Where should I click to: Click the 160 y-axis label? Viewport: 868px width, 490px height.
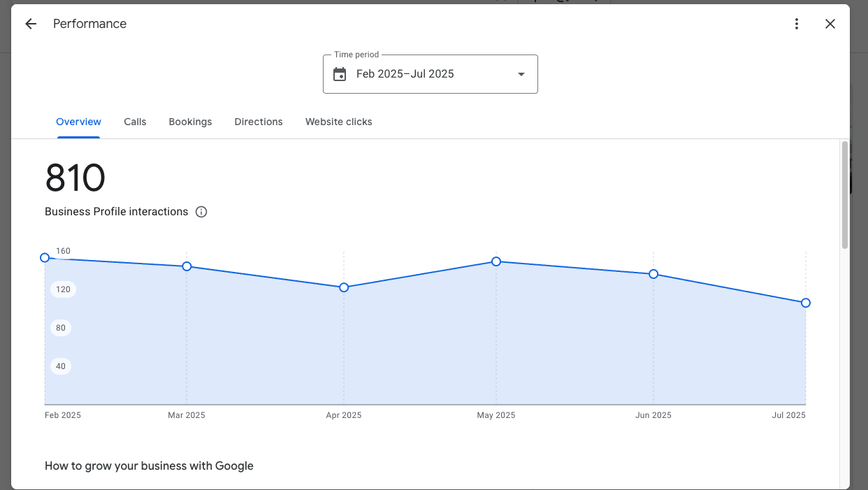[63, 251]
